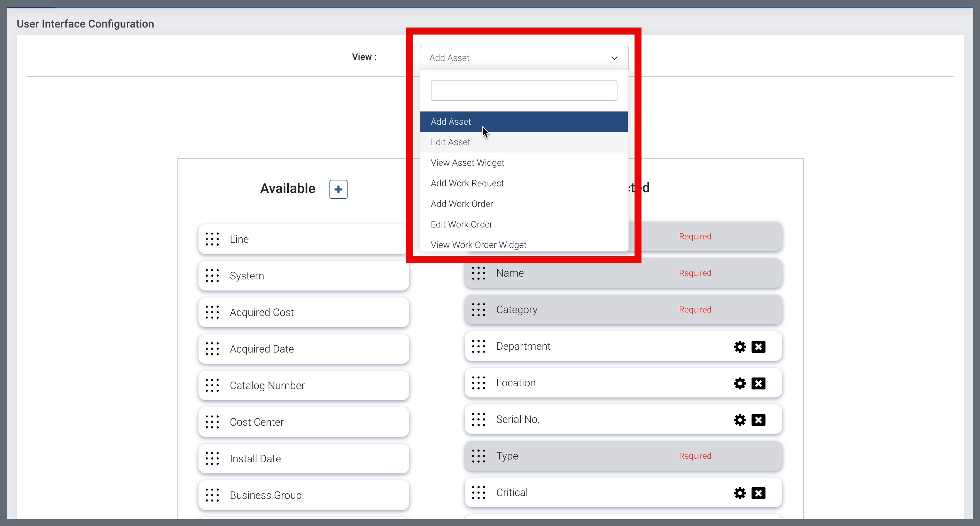Open settings gear for Location field

click(x=740, y=383)
